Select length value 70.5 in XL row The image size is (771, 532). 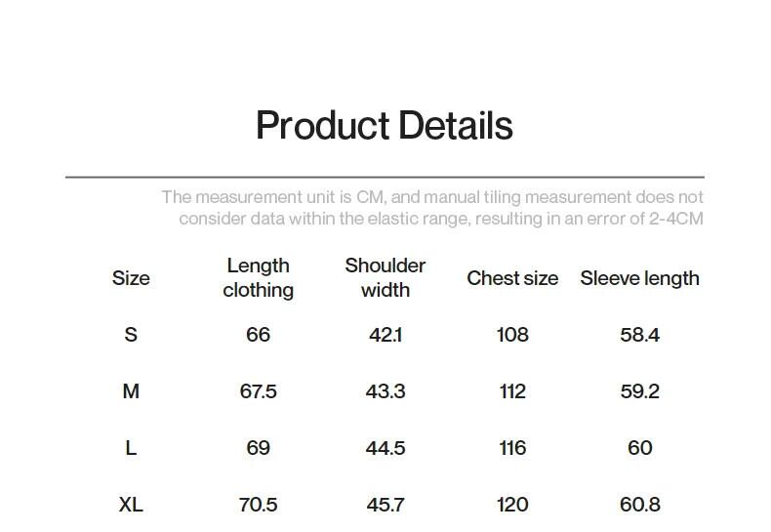tap(258, 505)
